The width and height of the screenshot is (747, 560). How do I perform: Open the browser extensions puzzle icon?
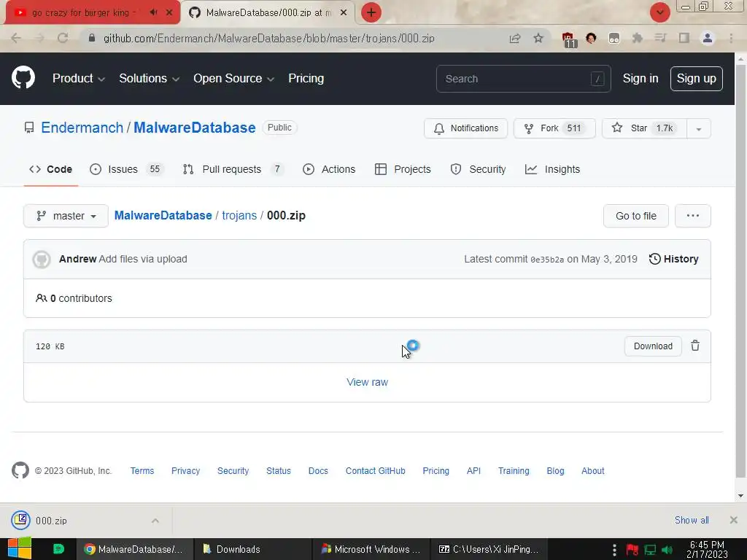[637, 38]
